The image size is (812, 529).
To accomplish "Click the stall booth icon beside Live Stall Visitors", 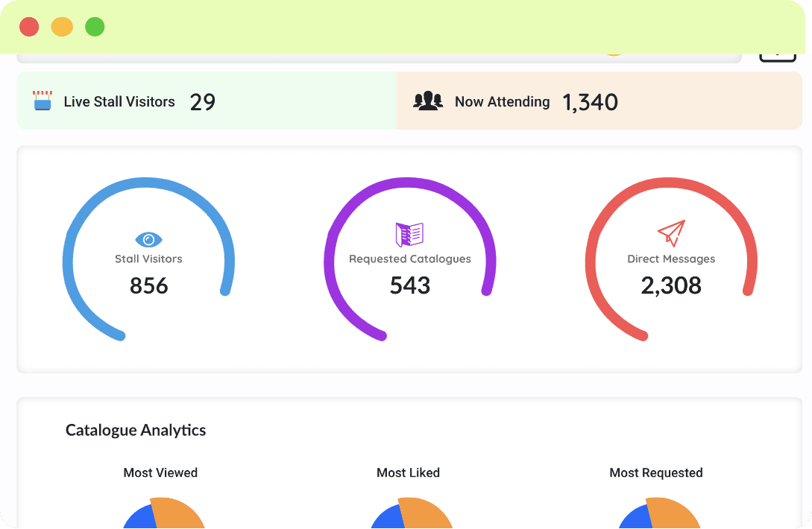I will [x=43, y=101].
